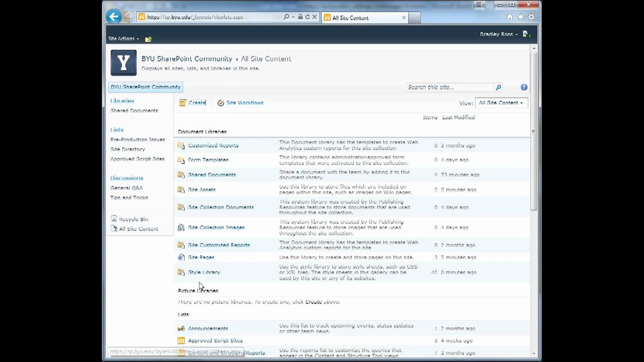Click the BYU Y site logo
Image resolution: width=644 pixels, height=362 pixels.
(x=123, y=62)
